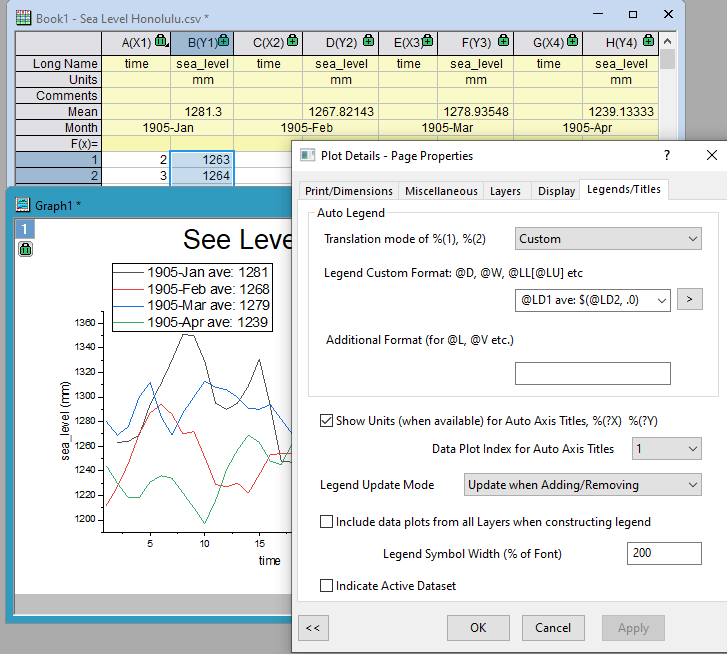The height and width of the screenshot is (654, 727).
Task: Click the green lock icon in Graph1
Action: click(26, 248)
